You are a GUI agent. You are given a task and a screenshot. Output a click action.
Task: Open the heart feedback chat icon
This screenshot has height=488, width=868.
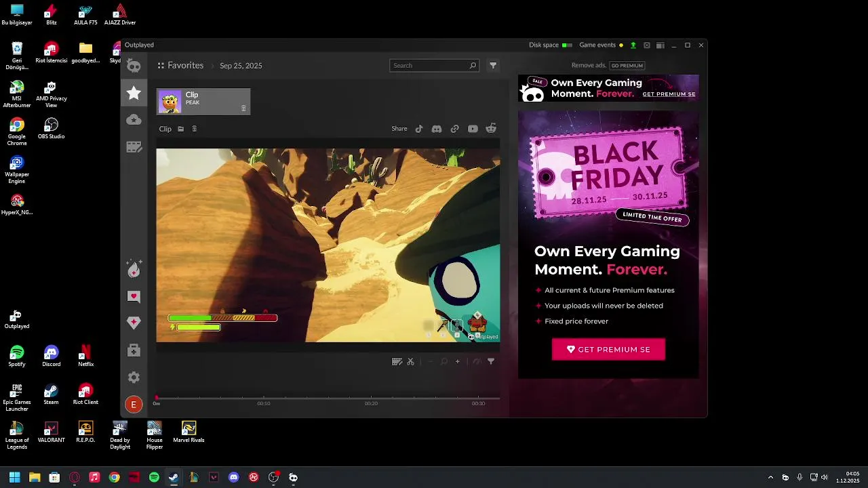click(134, 296)
